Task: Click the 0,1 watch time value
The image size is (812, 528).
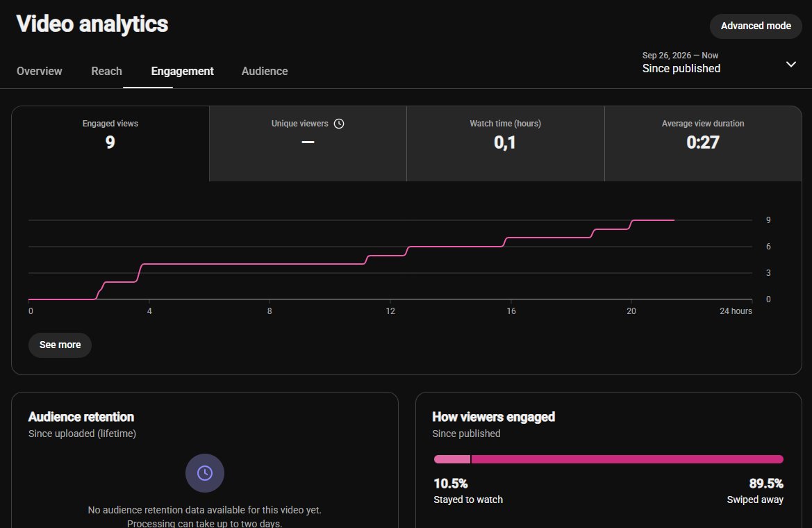Action: click(505, 142)
